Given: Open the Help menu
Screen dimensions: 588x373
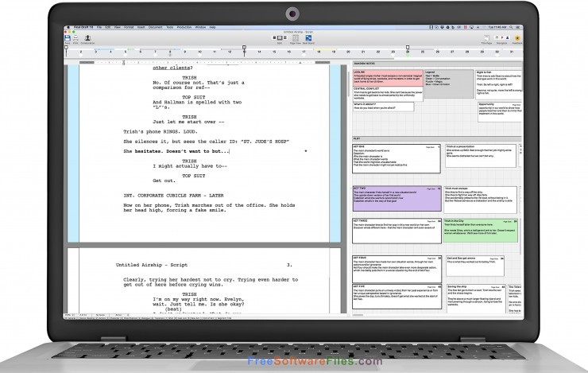Looking at the screenshot, I should coord(213,27).
